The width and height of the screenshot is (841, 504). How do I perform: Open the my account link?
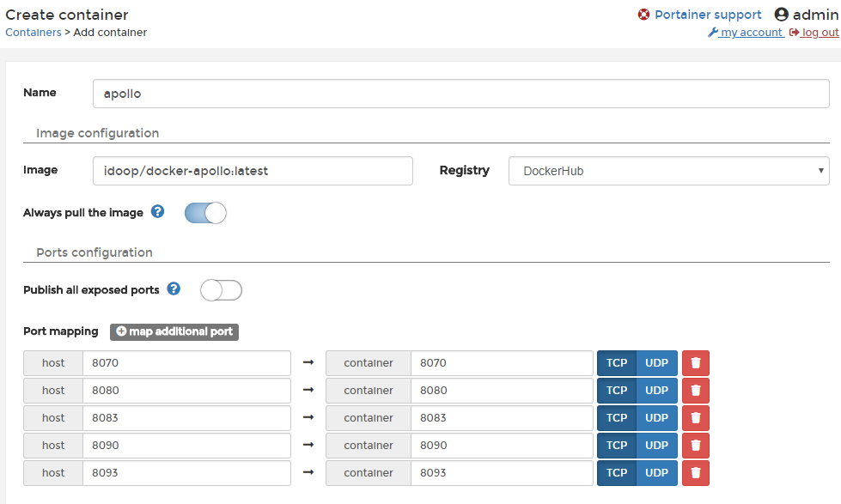[751, 32]
